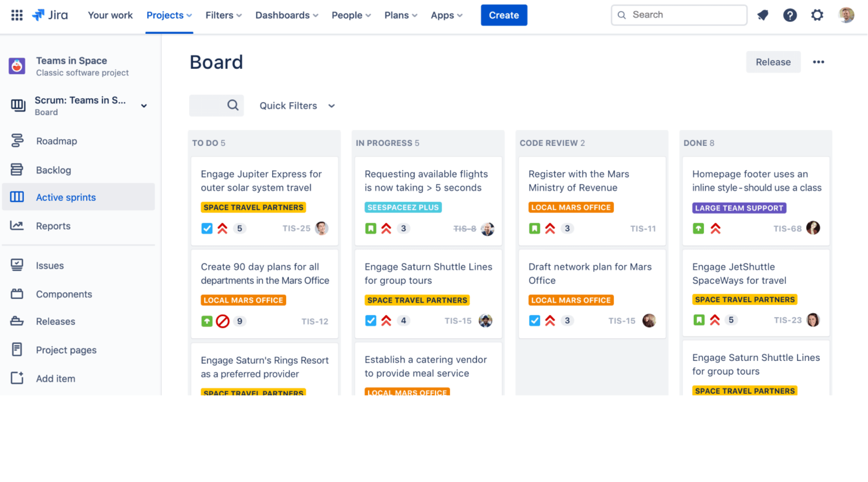Open the app switcher grid icon
Image resolution: width=868 pixels, height=482 pixels.
[x=17, y=15]
